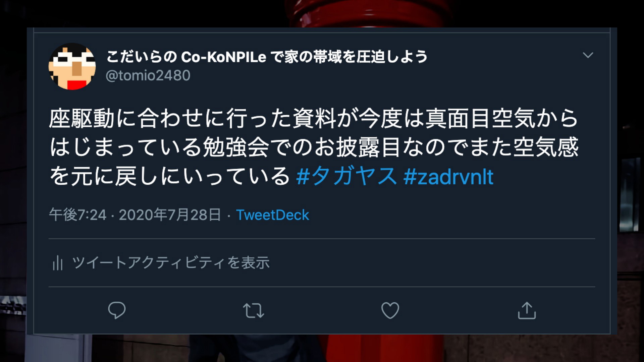Click the tweet line mentioning 勉強会でのお披露目

[314, 147]
